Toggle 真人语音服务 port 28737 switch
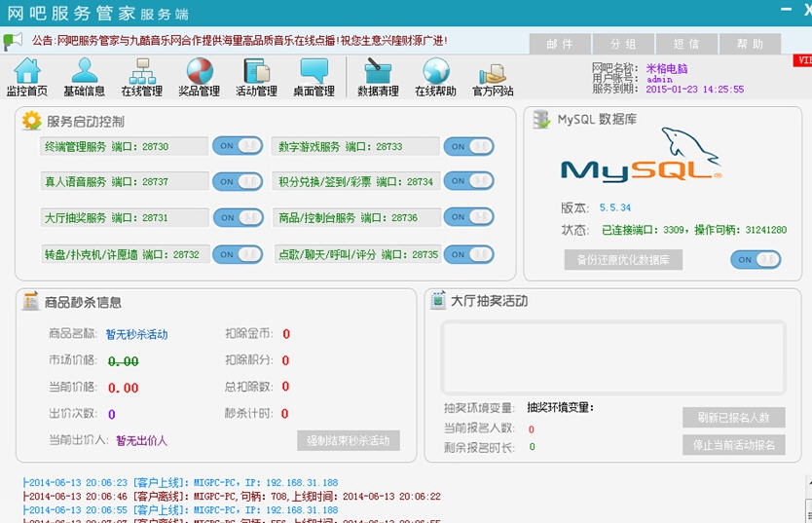This screenshot has height=523, width=812. coord(238,182)
